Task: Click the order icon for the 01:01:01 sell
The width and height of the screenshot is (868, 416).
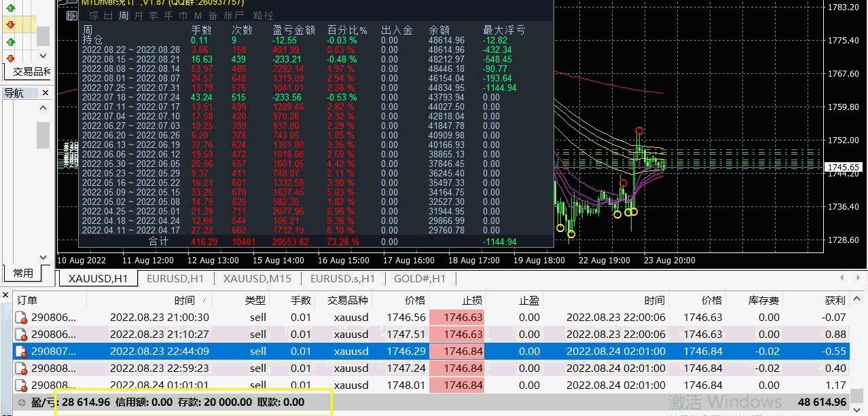Action: 22,385
